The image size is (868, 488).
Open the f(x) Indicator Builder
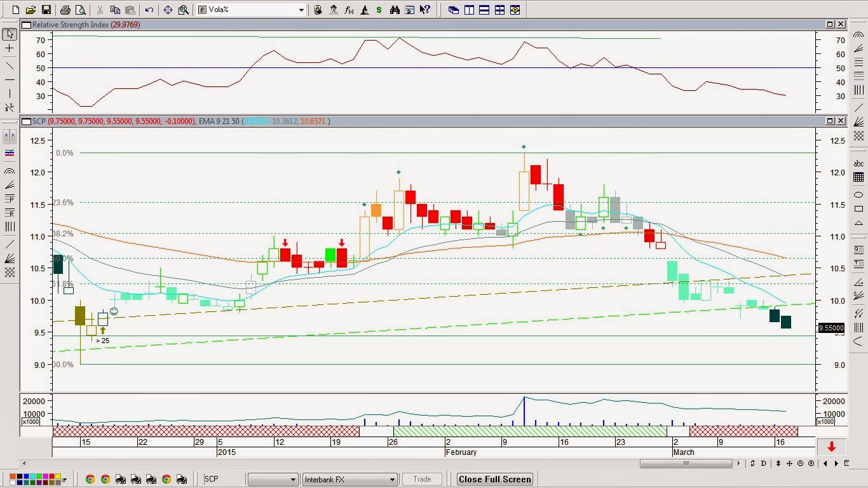(349, 10)
